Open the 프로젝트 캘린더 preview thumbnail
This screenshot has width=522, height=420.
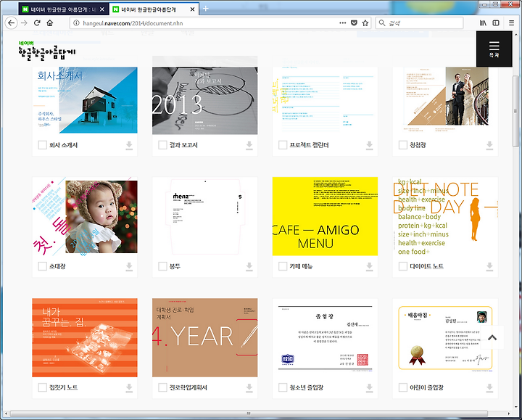tap(325, 100)
